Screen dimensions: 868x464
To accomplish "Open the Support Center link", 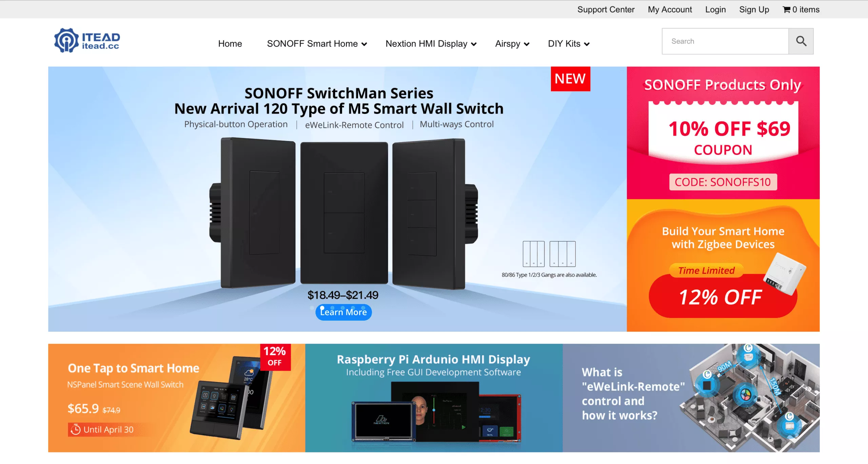I will tap(606, 9).
